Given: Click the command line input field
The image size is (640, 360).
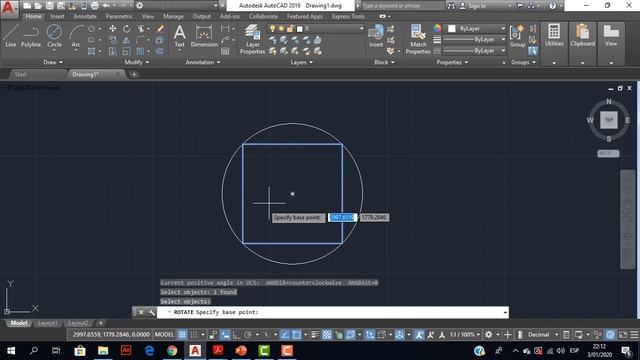Looking at the screenshot, I should (332, 312).
